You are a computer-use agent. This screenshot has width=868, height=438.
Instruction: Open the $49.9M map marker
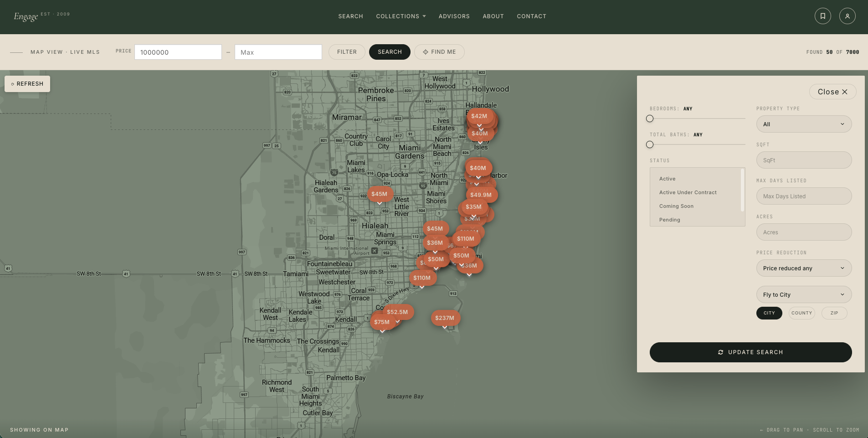pos(481,195)
